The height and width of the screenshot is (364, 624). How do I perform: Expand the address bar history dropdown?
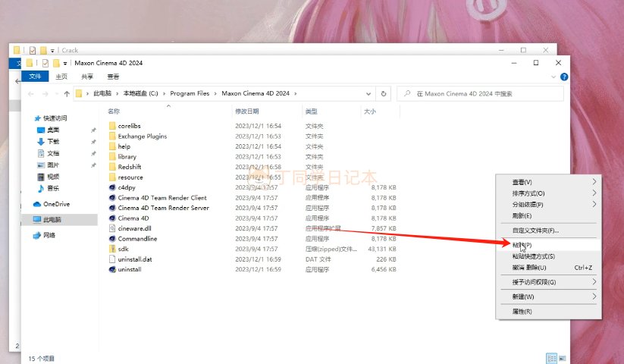[x=368, y=94]
